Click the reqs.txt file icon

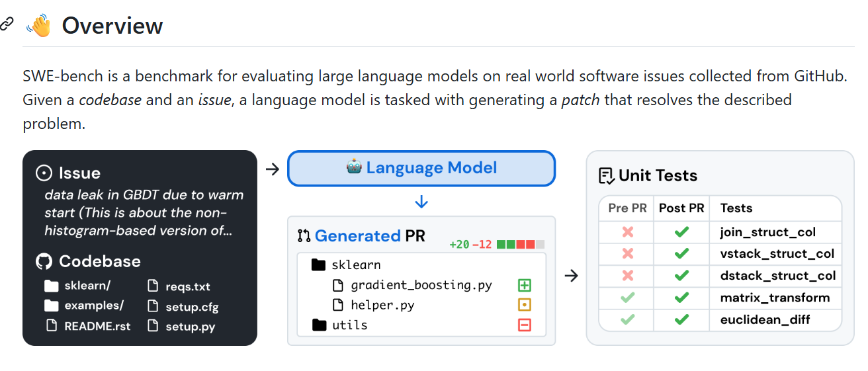153,286
